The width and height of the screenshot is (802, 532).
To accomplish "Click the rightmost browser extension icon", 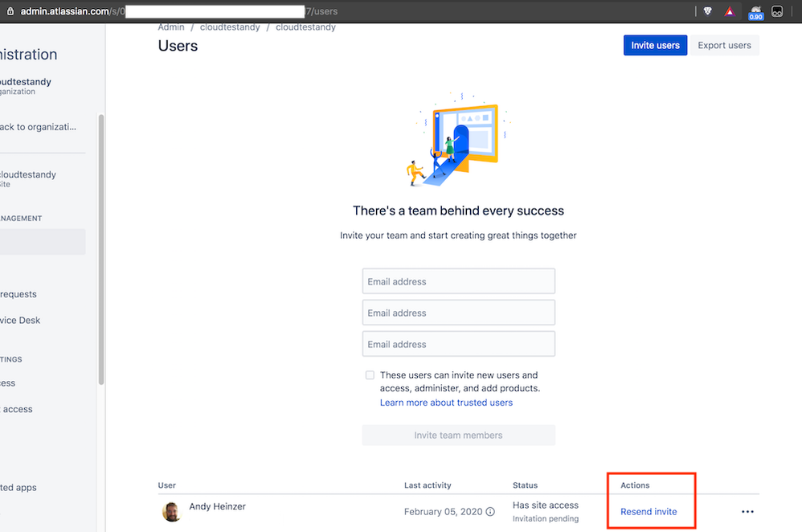I will pyautogui.click(x=777, y=11).
